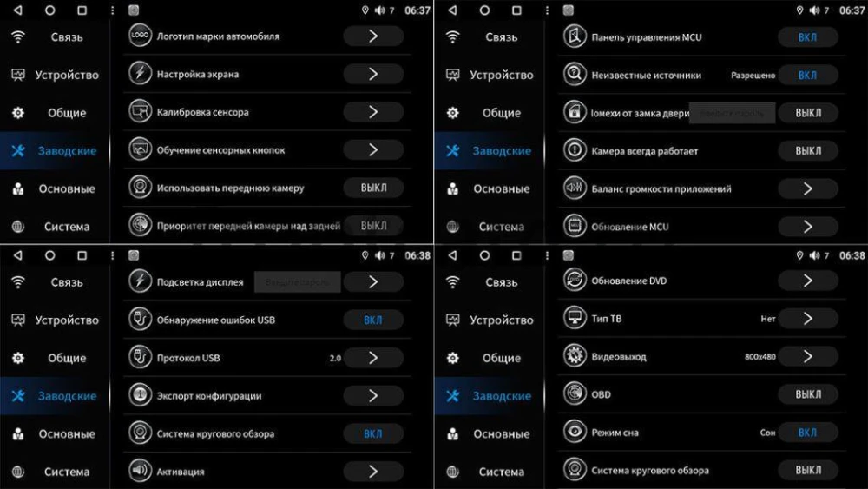Click the sound wave icon for Баланс громкости приложений
The image size is (868, 489).
pyautogui.click(x=575, y=188)
